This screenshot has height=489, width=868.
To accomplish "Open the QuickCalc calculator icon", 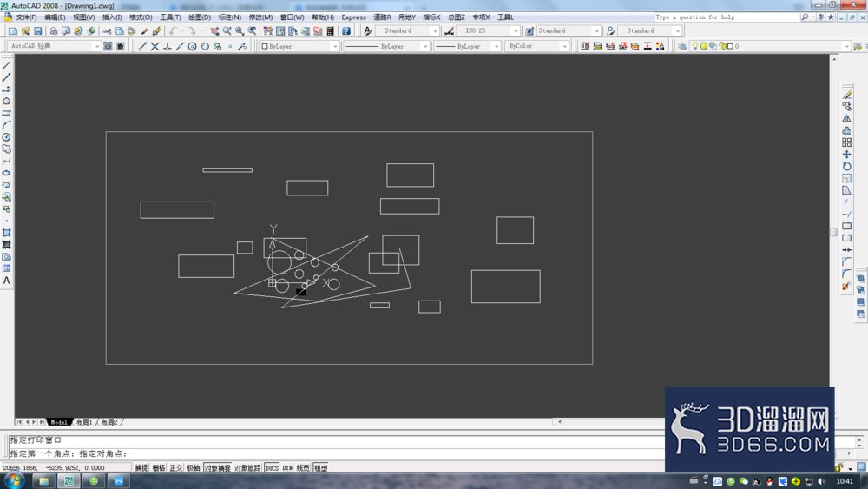I will 331,31.
